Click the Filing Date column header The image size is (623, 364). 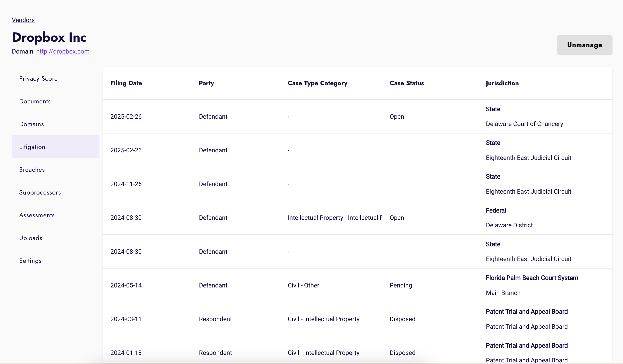click(126, 83)
